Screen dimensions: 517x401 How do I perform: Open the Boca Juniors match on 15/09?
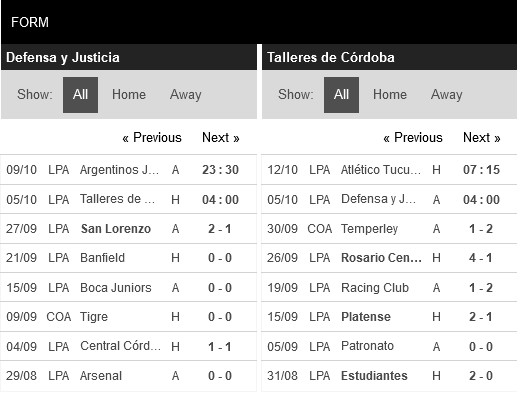pyautogui.click(x=128, y=287)
